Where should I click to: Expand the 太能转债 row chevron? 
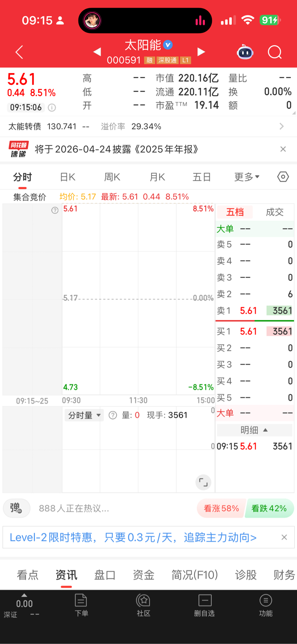point(282,126)
